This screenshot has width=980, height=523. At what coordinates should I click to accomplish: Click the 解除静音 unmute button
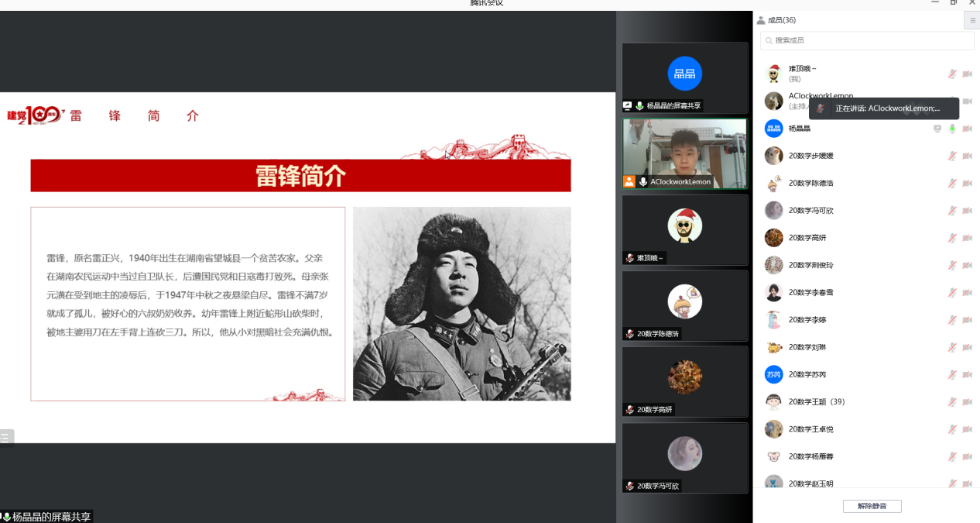[872, 506]
